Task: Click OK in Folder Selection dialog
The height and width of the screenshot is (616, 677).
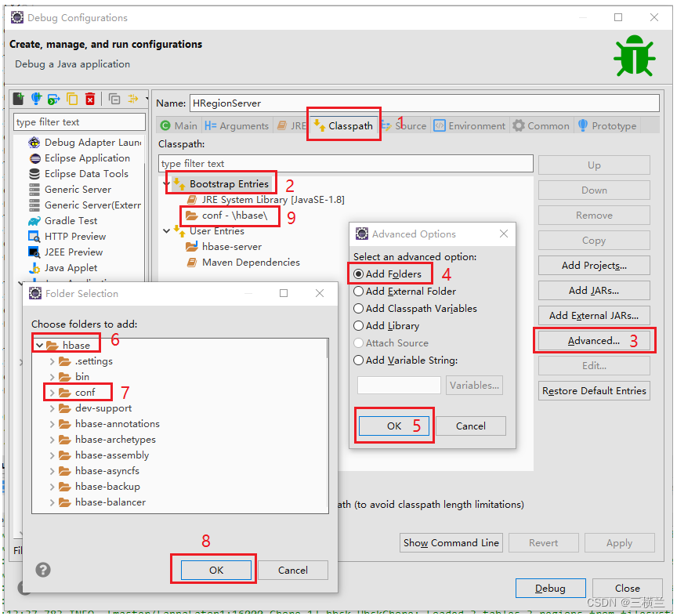Action: pyautogui.click(x=216, y=570)
